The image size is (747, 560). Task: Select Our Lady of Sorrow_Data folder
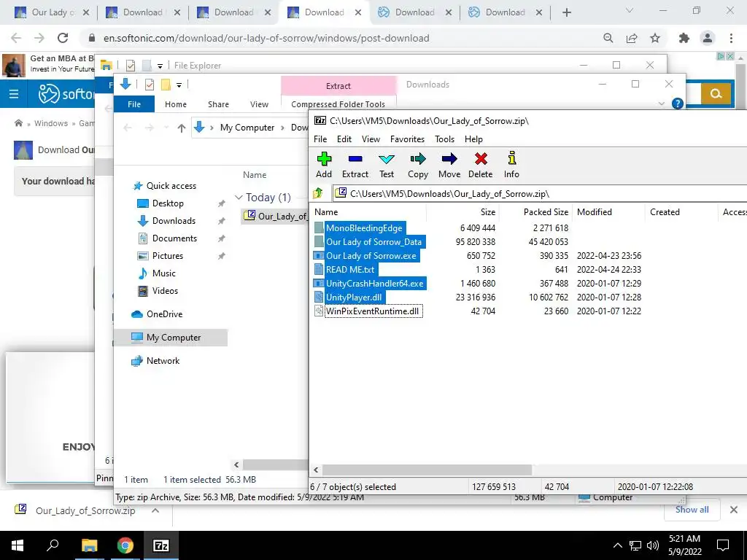(x=373, y=242)
